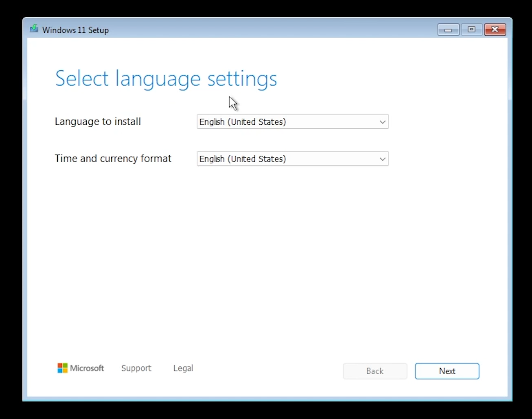532x419 pixels.
Task: Click the Windows 11 Setup title text
Action: point(75,30)
